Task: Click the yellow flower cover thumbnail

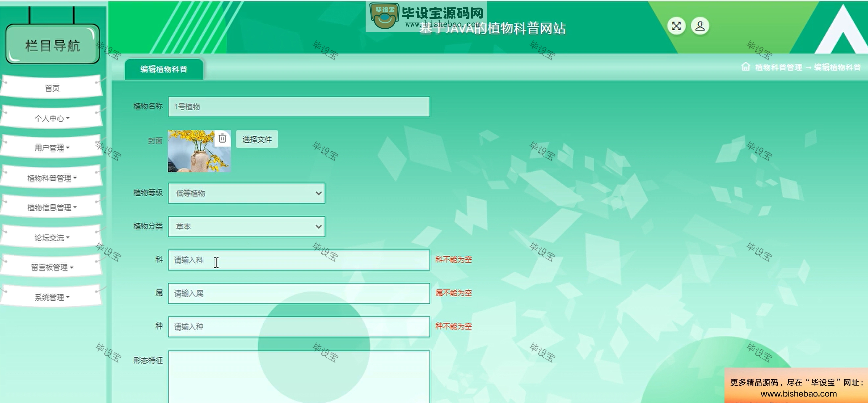Action: coord(199,151)
